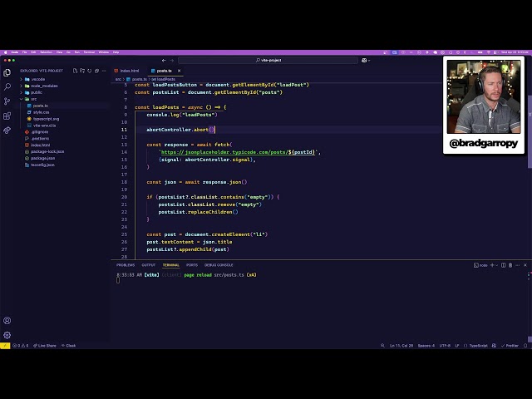Viewport: 532px width, 399px height.
Task: Click the Cloak status bar item
Action: (68, 346)
